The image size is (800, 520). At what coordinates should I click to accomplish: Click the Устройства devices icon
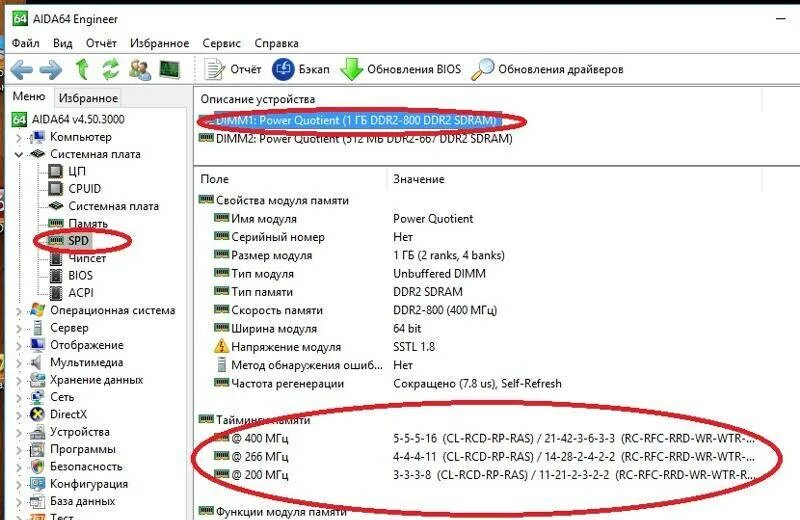click(x=37, y=432)
